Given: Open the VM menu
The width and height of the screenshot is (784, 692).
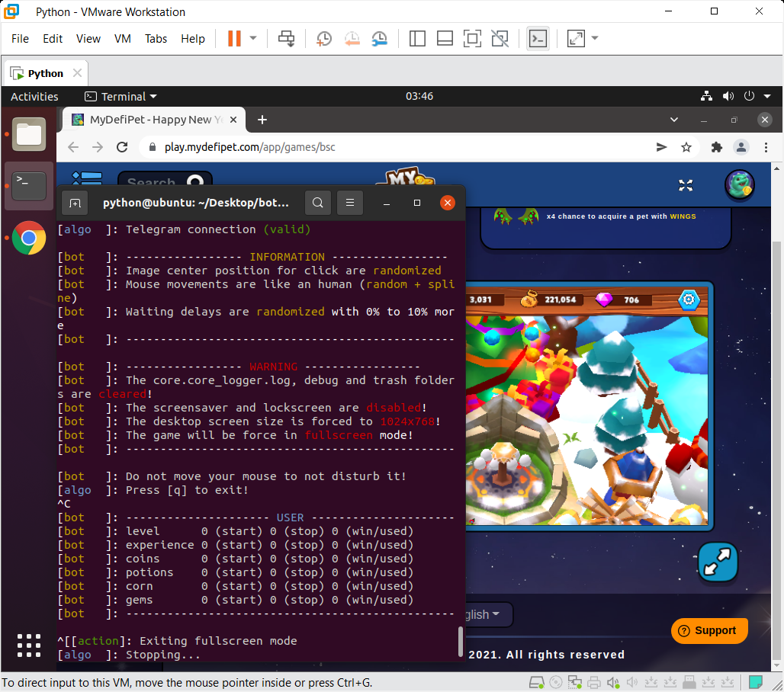Looking at the screenshot, I should click(x=123, y=38).
